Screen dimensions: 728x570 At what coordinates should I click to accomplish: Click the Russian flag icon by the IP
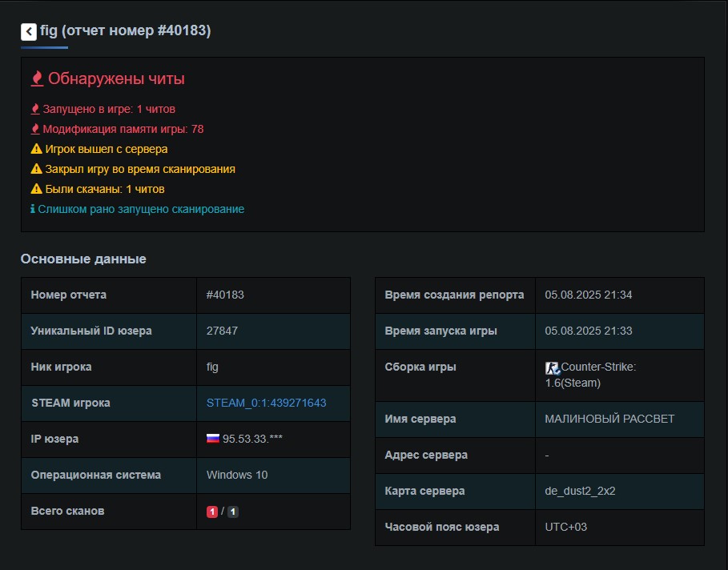coord(213,438)
